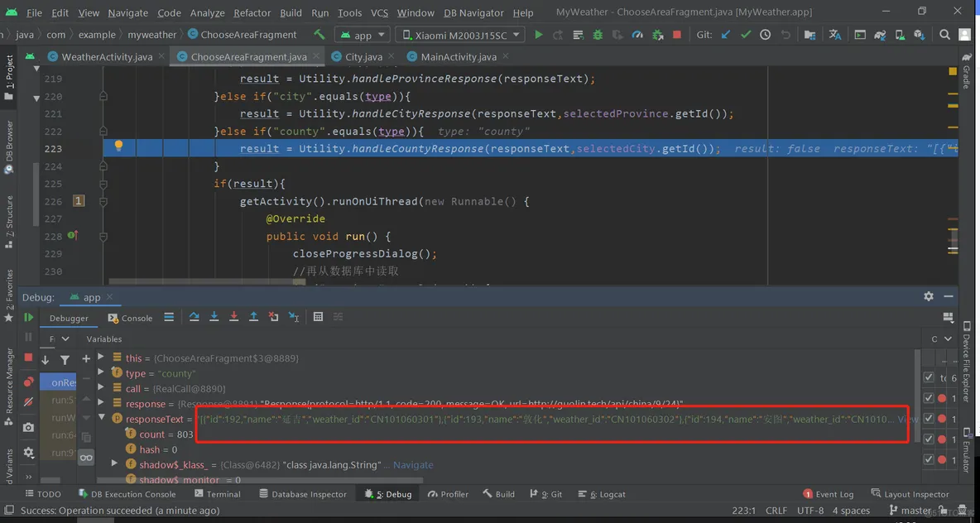Open debugger settings gear in sidebar
This screenshot has width=980, height=523.
point(28,453)
